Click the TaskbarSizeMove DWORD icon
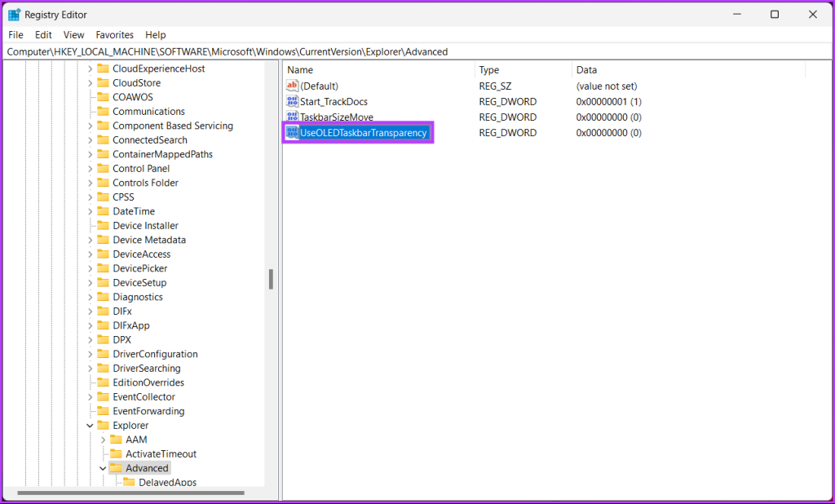Screen dimensions: 835x504 [293, 117]
